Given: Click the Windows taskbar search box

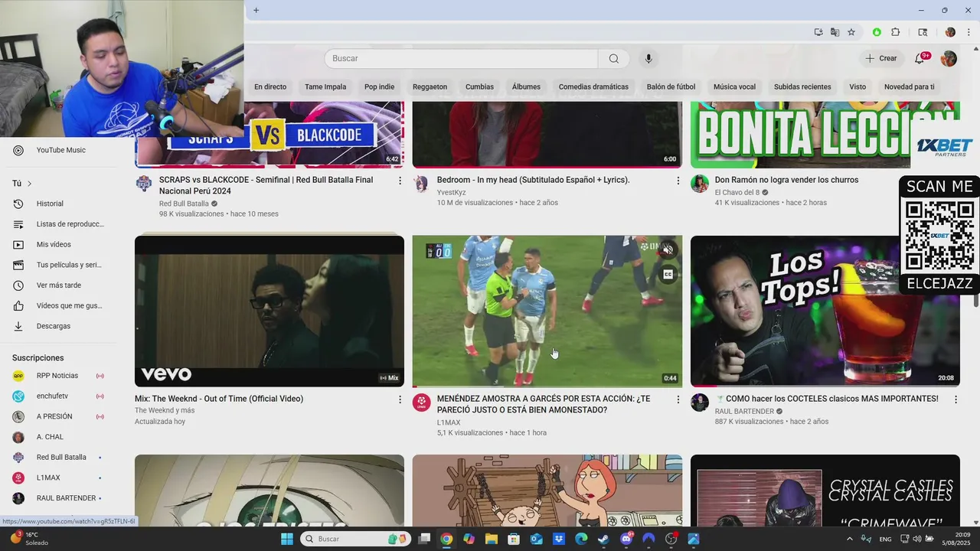Looking at the screenshot, I should [354, 539].
